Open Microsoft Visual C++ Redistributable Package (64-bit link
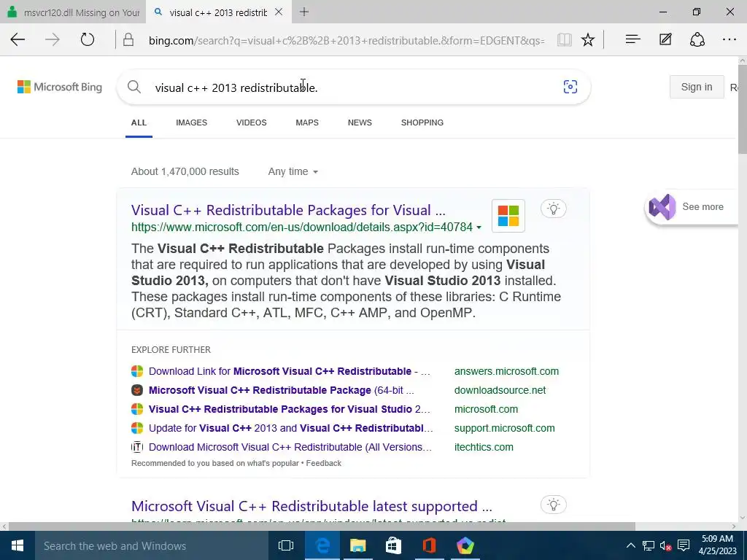The height and width of the screenshot is (560, 747). 281,391
